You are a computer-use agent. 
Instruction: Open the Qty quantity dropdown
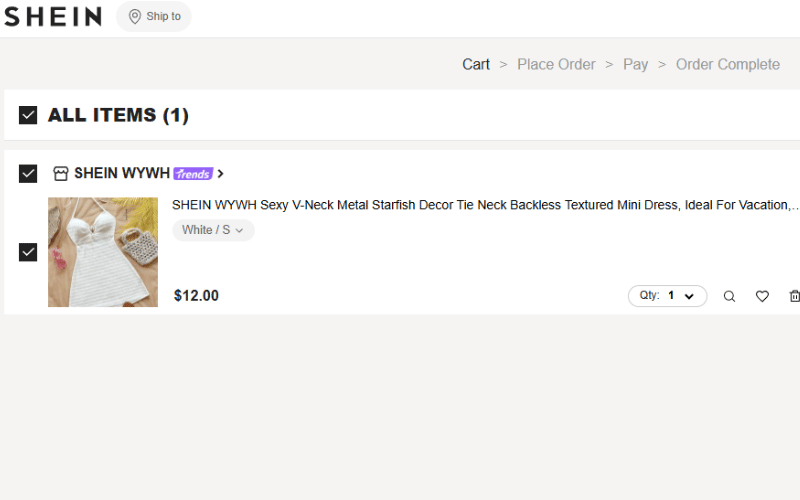[x=667, y=296]
